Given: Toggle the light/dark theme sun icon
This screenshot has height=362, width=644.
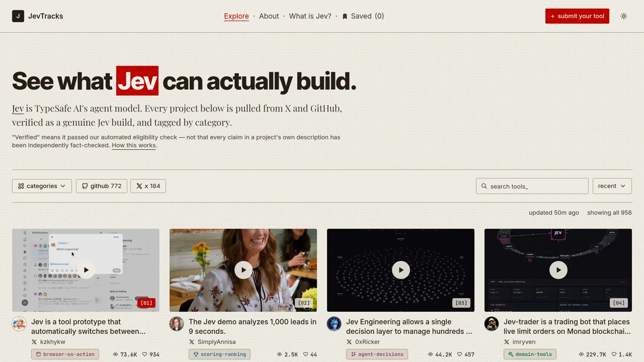Looking at the screenshot, I should pos(624,16).
